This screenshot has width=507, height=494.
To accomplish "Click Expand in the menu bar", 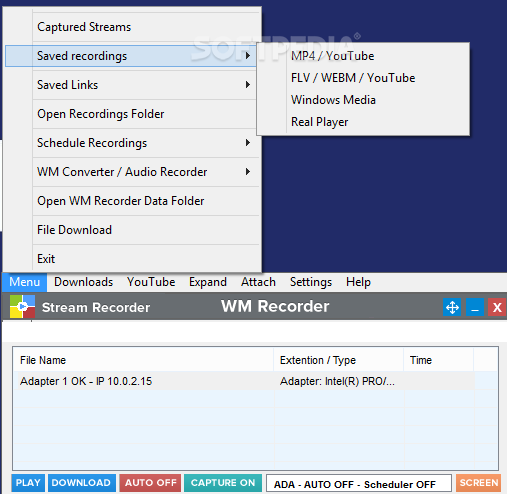I will pyautogui.click(x=208, y=282).
